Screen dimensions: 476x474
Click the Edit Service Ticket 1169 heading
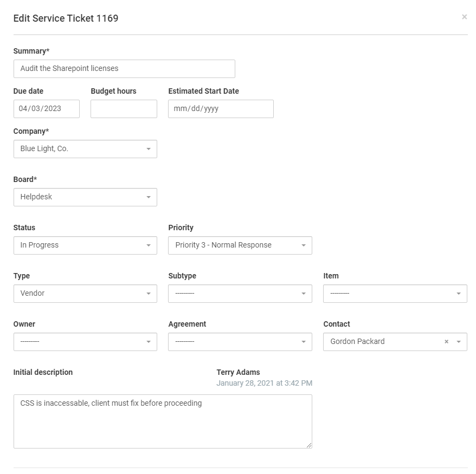click(66, 18)
